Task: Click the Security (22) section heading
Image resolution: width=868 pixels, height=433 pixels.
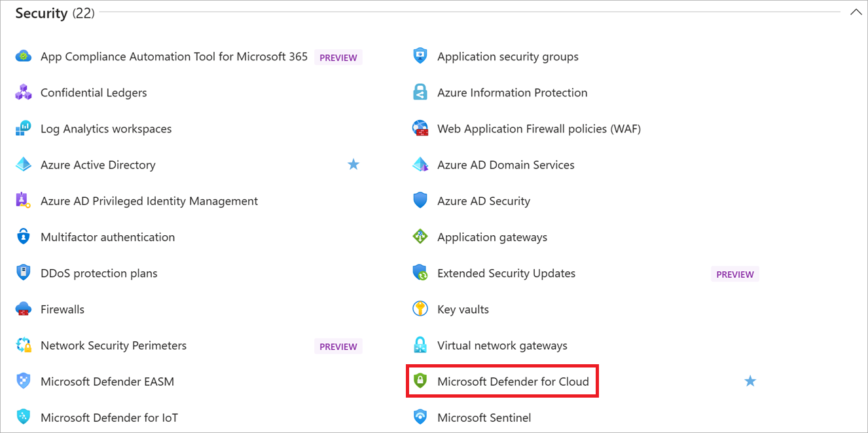Action: click(x=55, y=12)
